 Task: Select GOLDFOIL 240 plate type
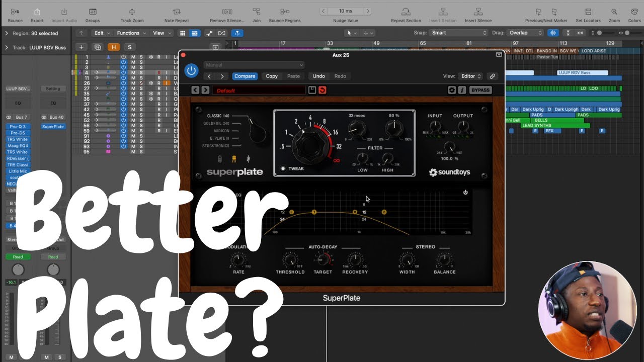pos(216,123)
